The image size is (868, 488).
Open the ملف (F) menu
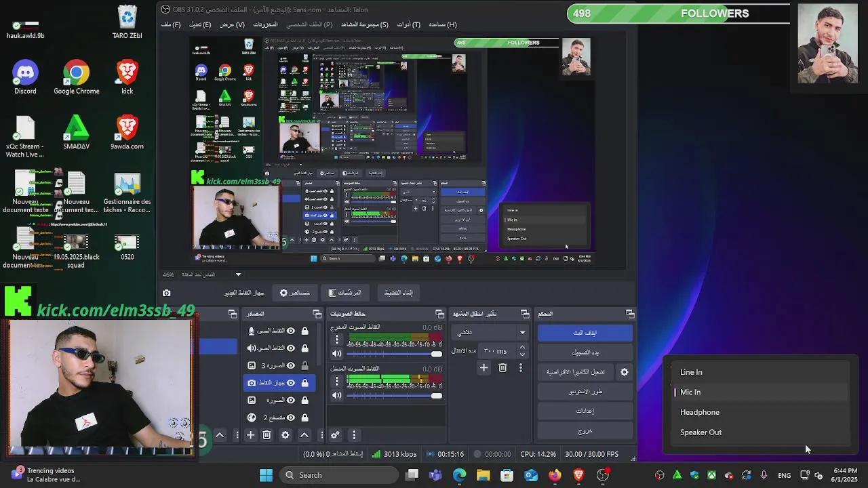[171, 24]
